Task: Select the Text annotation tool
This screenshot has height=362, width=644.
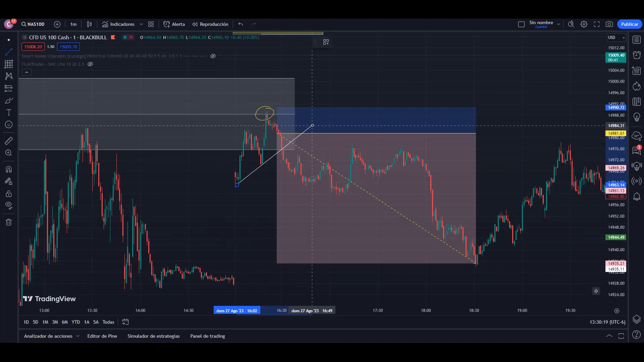Action: click(9, 112)
